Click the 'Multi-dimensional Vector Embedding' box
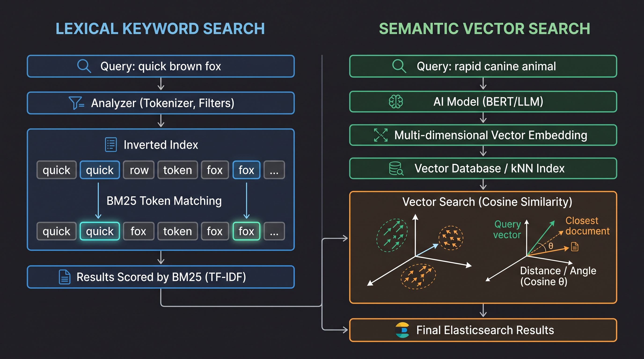The width and height of the screenshot is (644, 359). pyautogui.click(x=483, y=135)
